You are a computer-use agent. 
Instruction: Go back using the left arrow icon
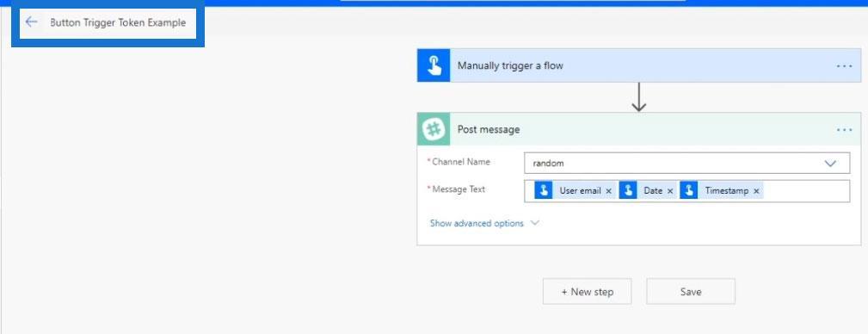31,22
